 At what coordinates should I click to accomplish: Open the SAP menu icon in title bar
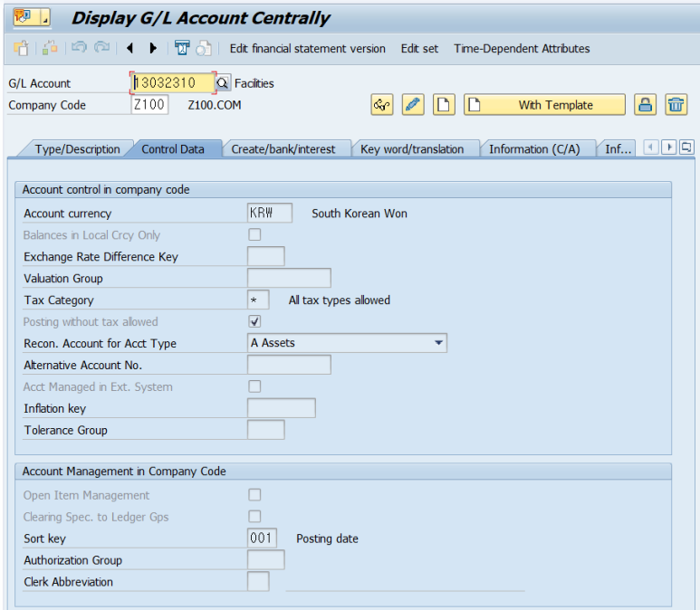[31, 17]
